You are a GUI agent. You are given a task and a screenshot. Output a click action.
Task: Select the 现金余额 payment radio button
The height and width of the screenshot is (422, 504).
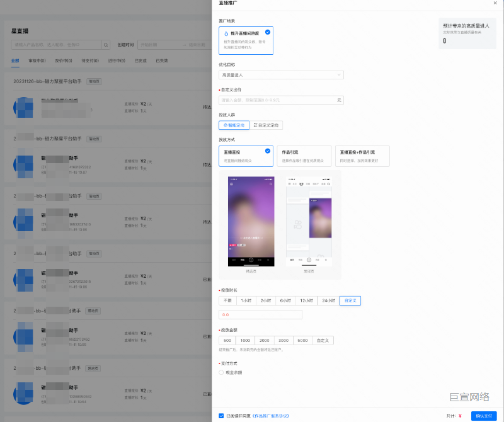(221, 372)
